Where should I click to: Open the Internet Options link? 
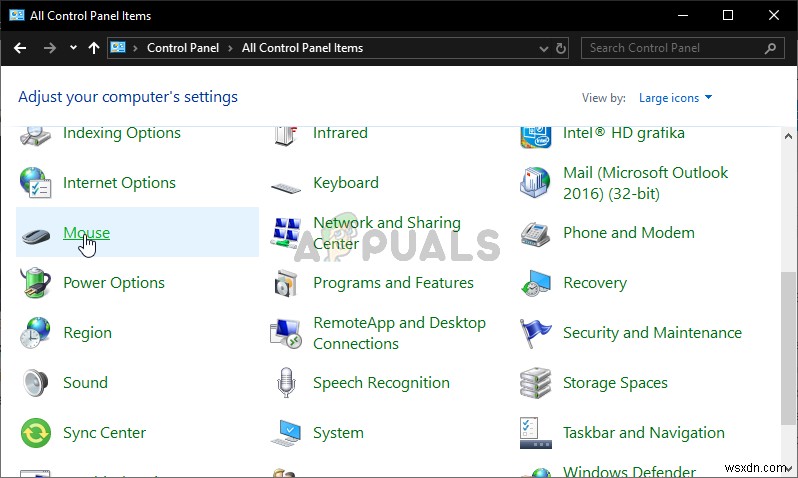(x=119, y=183)
